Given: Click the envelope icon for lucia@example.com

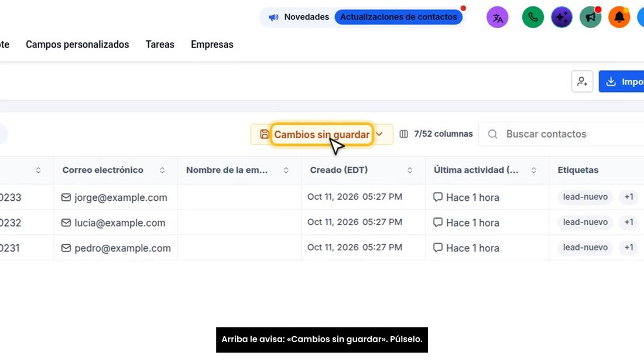Looking at the screenshot, I should click(66, 223).
